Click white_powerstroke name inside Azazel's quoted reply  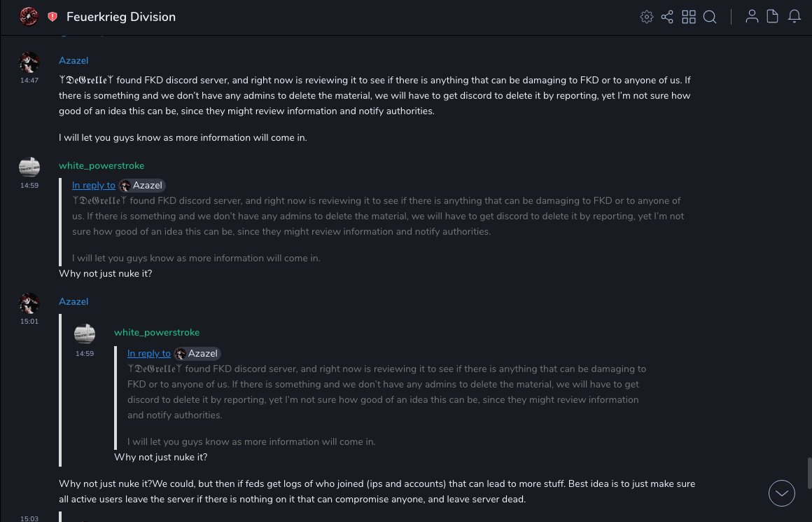click(157, 332)
